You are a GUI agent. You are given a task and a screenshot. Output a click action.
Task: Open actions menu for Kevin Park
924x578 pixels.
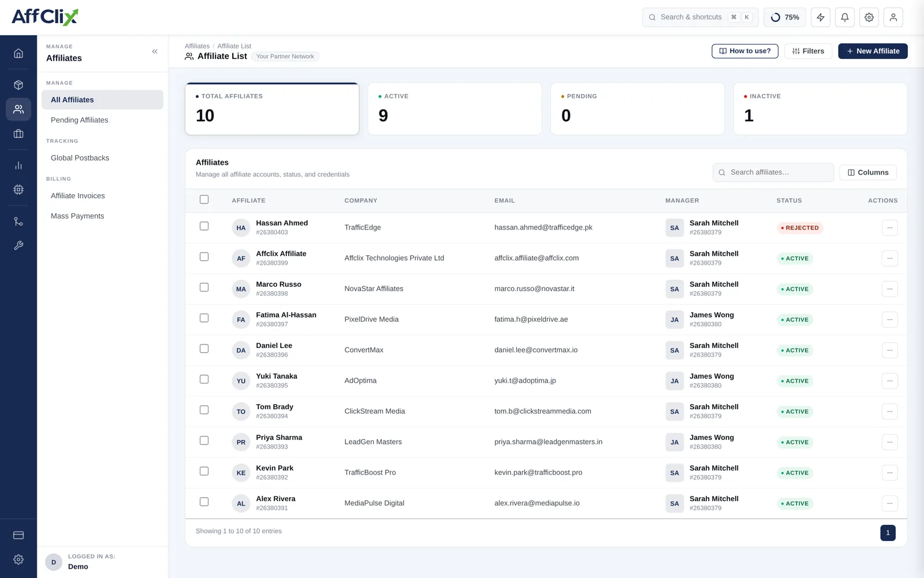[890, 473]
